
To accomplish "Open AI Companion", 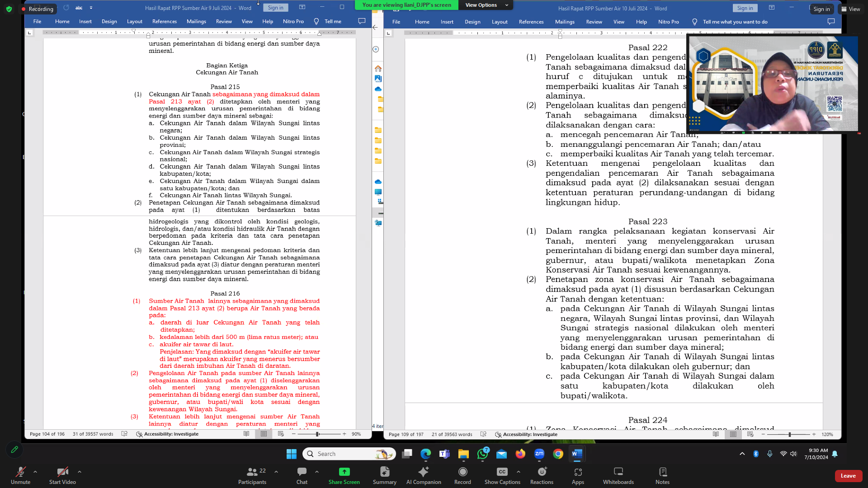I will [424, 475].
